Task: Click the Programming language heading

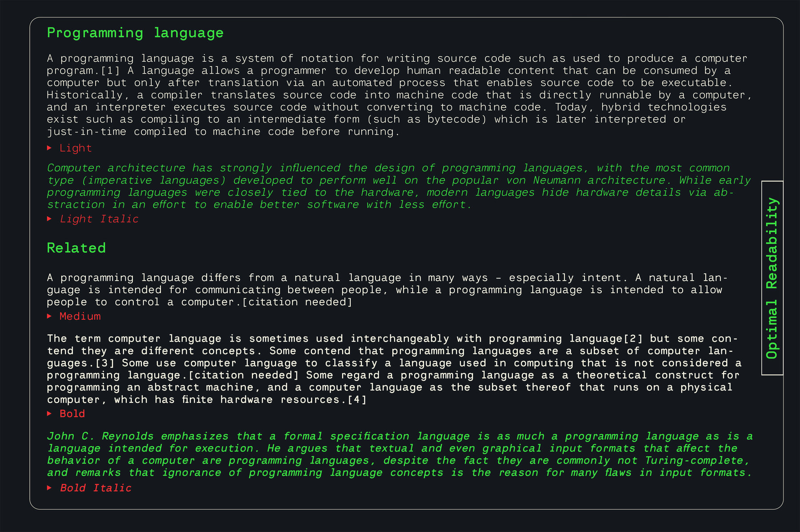Action: pos(135,33)
